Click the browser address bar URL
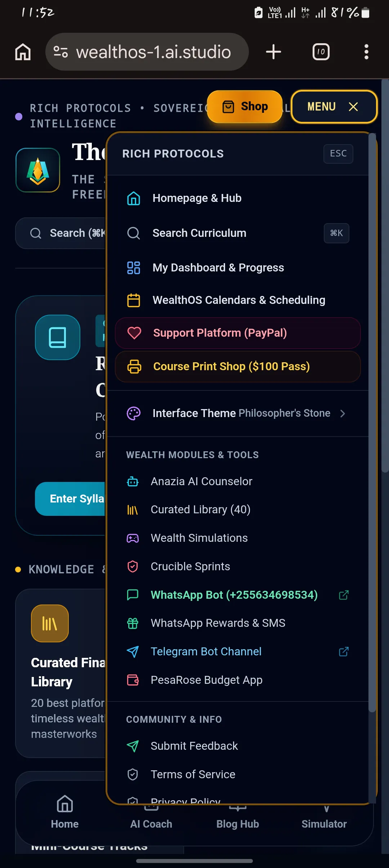 [x=153, y=52]
